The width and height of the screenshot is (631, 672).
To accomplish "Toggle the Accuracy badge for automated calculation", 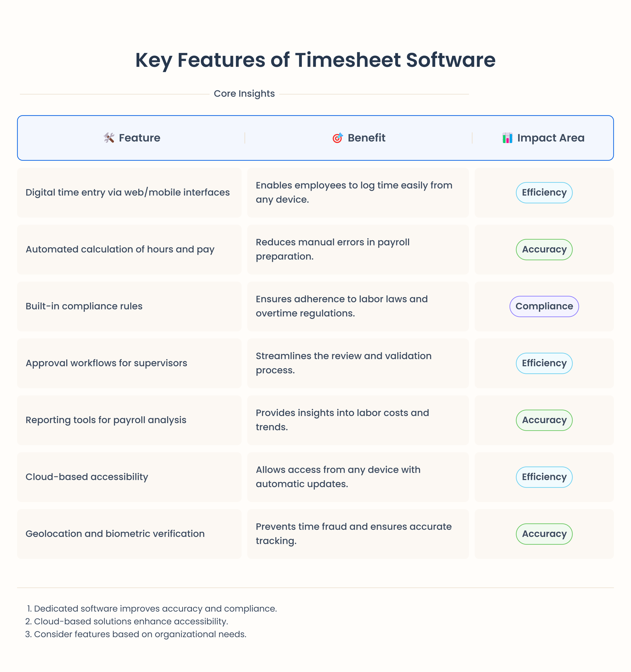I will pos(544,249).
